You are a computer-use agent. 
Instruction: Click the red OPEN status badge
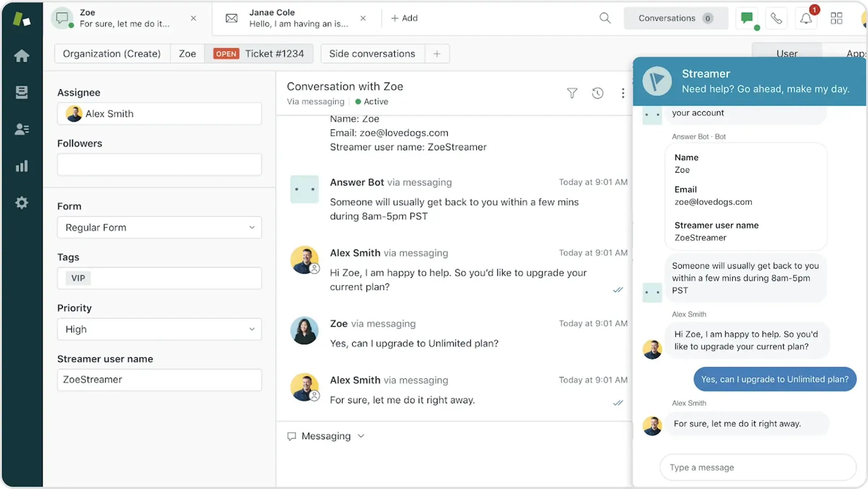click(226, 54)
